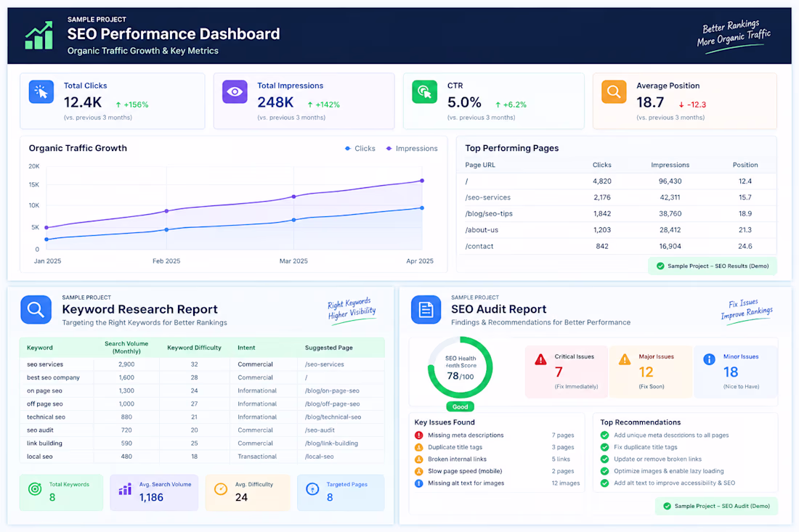
Task: Click the 'Slow page speed (mobile)' issue
Action: 465,472
